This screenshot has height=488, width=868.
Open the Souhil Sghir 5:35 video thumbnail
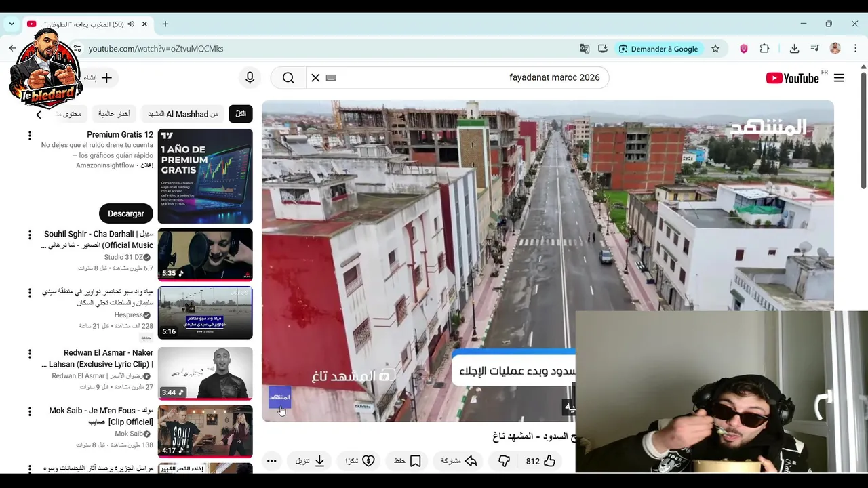click(205, 255)
